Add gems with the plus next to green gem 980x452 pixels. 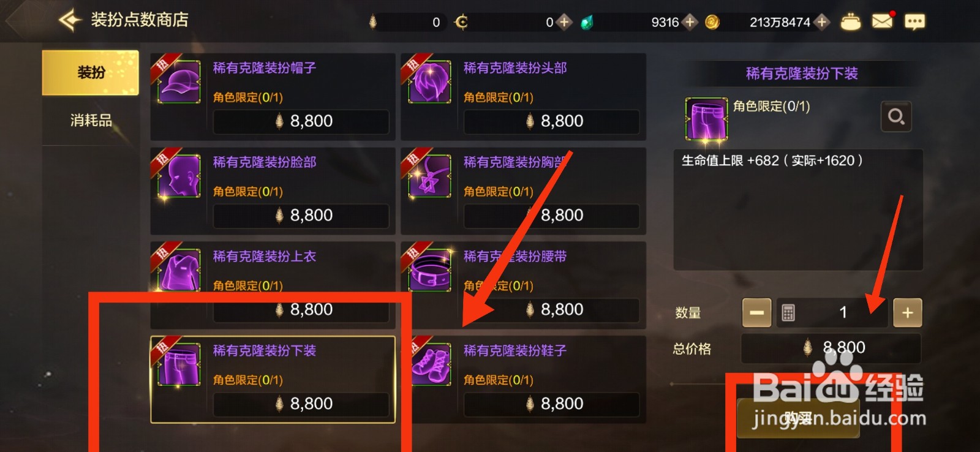(x=564, y=22)
